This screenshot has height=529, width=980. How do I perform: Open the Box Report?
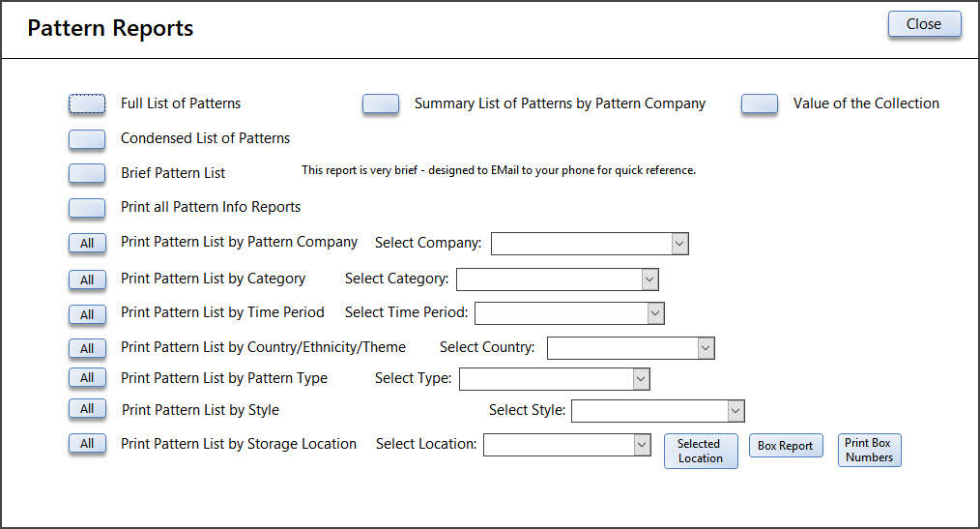click(786, 446)
